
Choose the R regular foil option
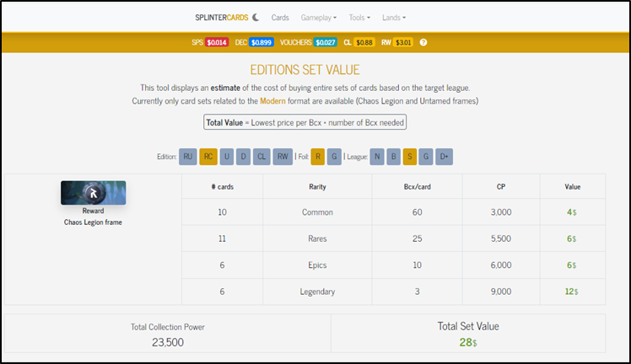[318, 156]
